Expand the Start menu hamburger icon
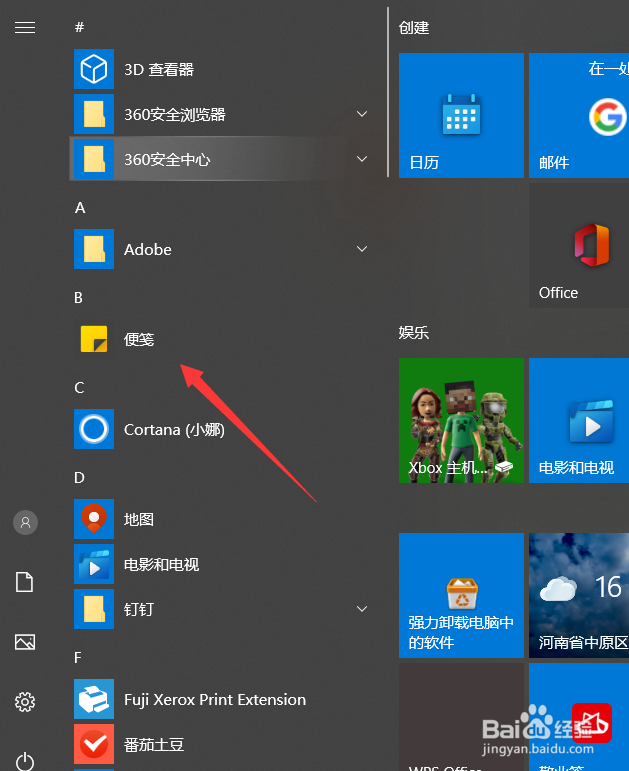This screenshot has width=629, height=771. (x=25, y=28)
